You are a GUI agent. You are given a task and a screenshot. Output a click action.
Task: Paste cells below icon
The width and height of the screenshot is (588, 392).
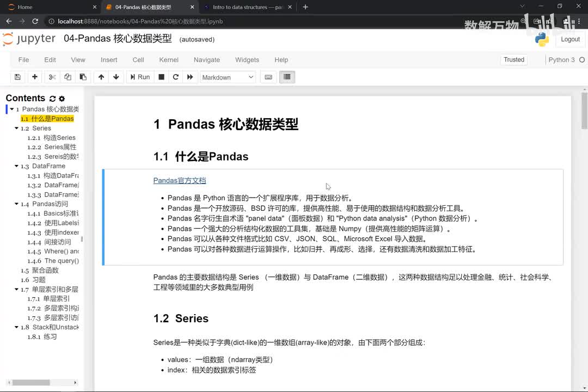point(83,77)
